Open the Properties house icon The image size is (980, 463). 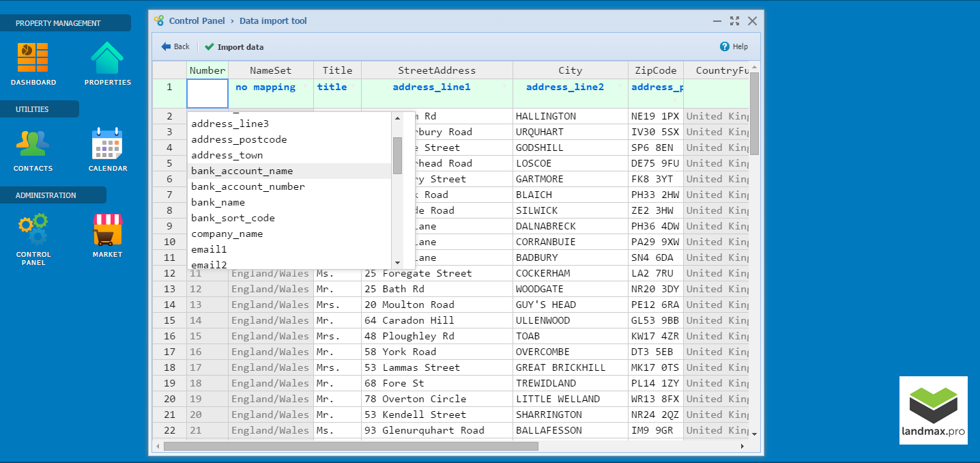pos(107,58)
